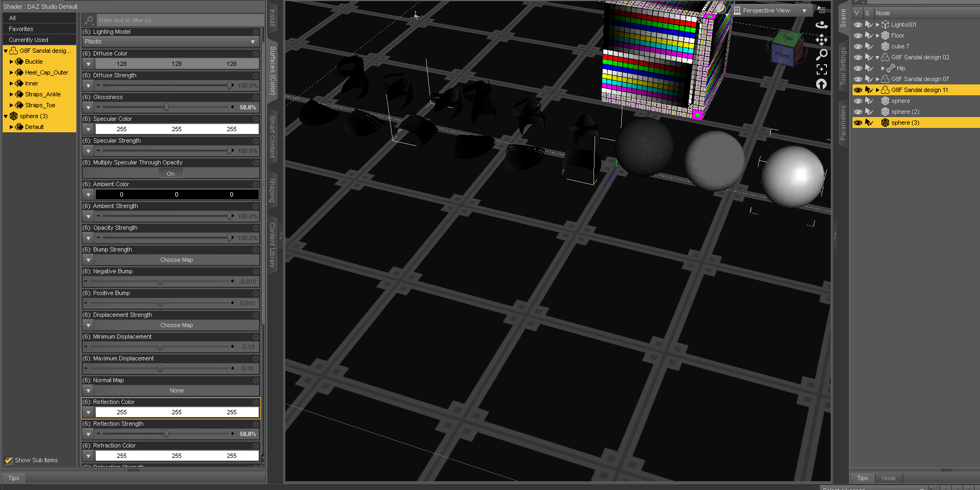Image resolution: width=980 pixels, height=490 pixels.
Task: Click the G8F Sandal design 07 figure icon
Action: click(x=885, y=79)
